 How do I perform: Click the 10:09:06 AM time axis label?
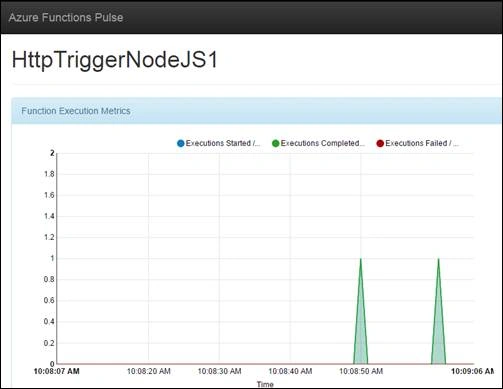coord(472,371)
